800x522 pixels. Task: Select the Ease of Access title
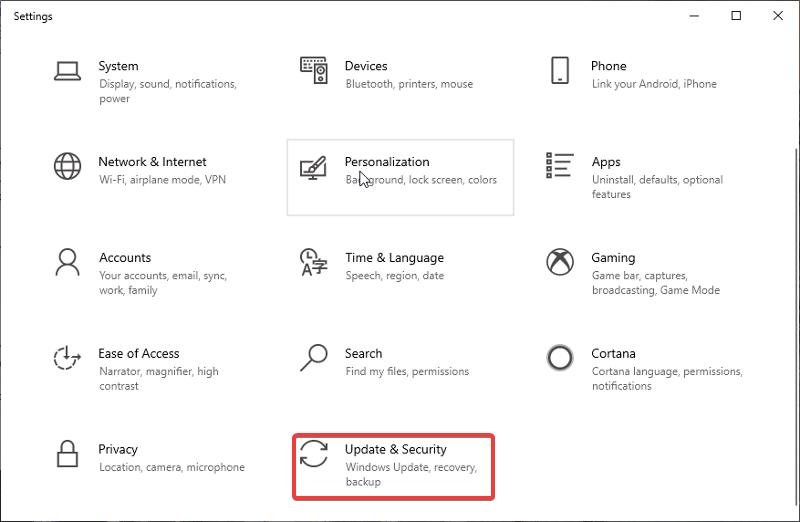click(139, 353)
